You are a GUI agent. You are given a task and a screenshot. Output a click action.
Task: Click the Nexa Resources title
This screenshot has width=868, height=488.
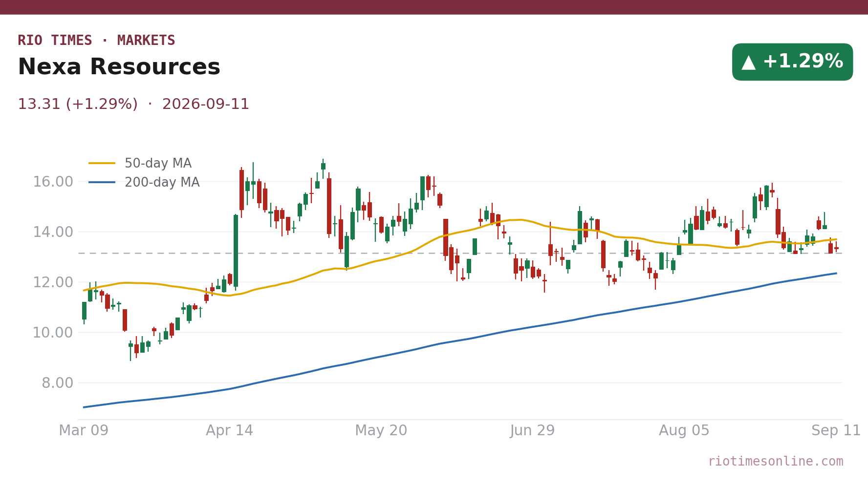coord(119,67)
